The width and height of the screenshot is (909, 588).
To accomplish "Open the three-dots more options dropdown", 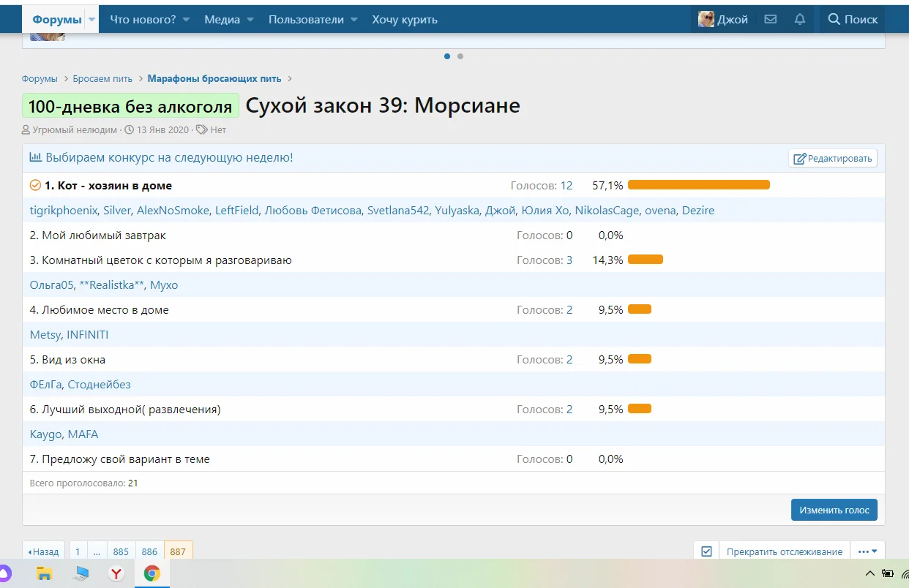I will pyautogui.click(x=868, y=551).
